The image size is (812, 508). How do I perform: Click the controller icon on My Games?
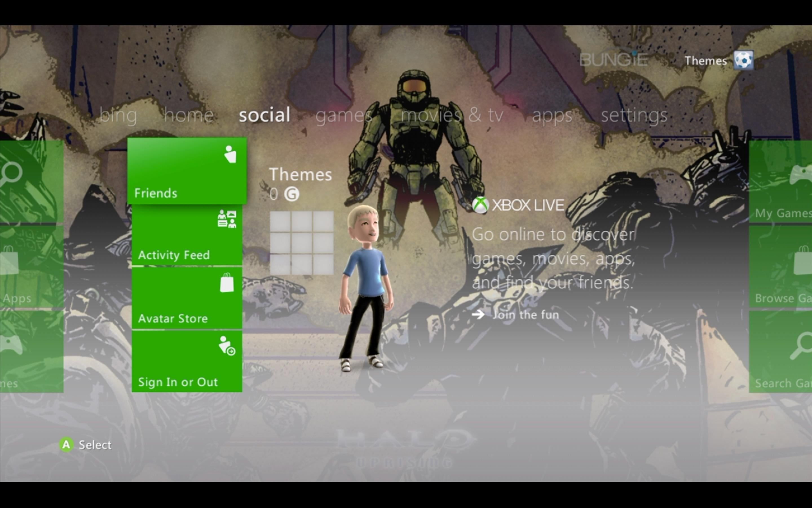[801, 175]
